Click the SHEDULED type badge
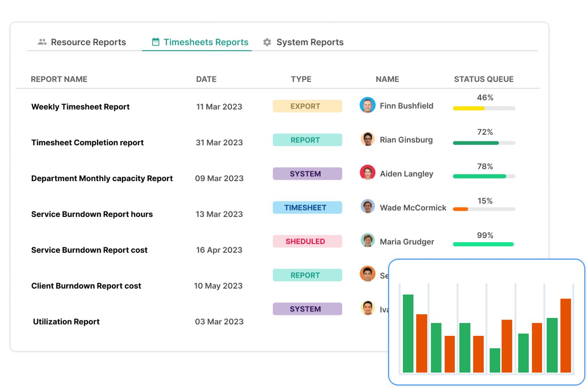Image resolution: width=588 pixels, height=392 pixels. (307, 241)
